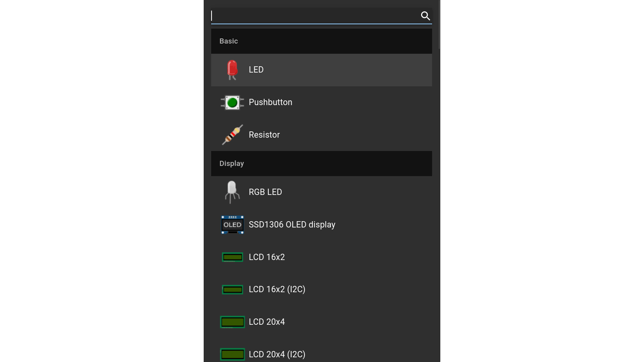Screen dimensions: 644x362
Task: Click the parts list scrollbar thumb
Action: coord(439,24)
